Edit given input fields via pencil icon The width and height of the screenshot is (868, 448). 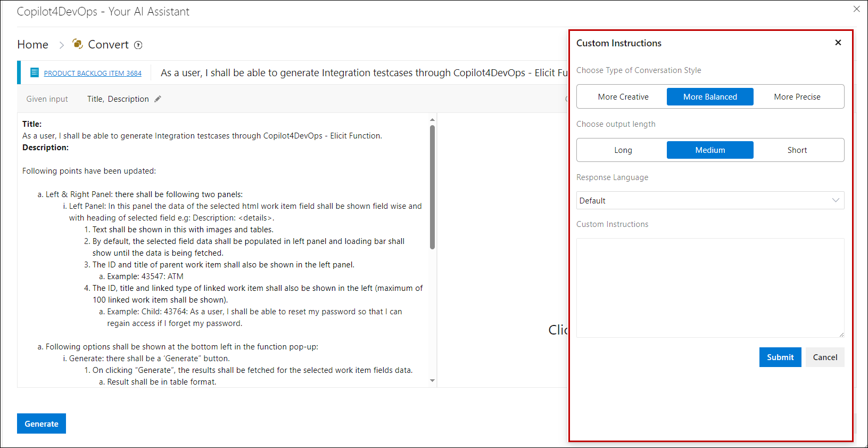(x=158, y=99)
